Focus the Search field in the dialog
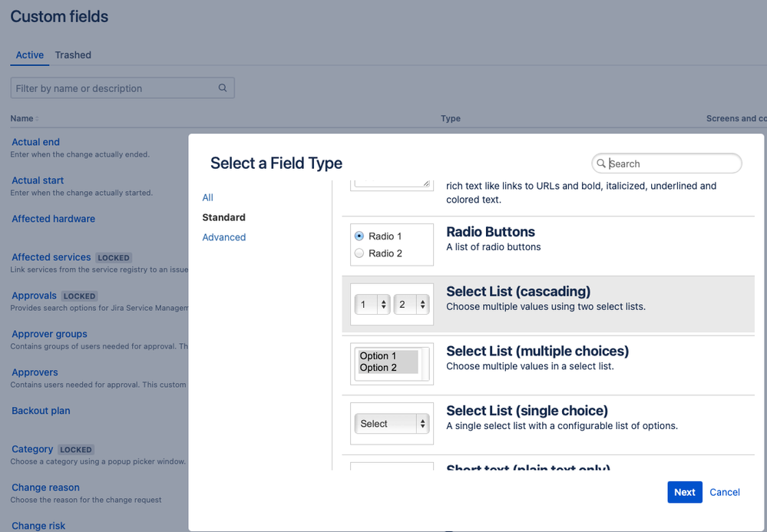The height and width of the screenshot is (532, 767). pos(666,164)
